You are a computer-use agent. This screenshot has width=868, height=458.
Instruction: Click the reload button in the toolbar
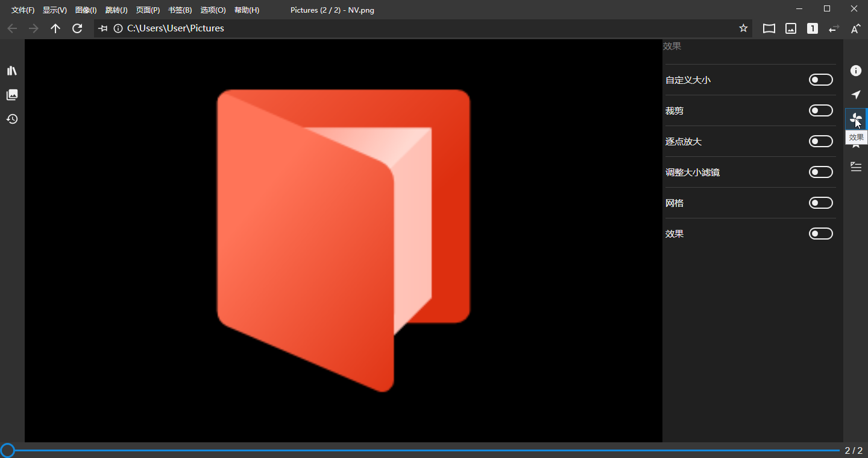[x=77, y=28]
